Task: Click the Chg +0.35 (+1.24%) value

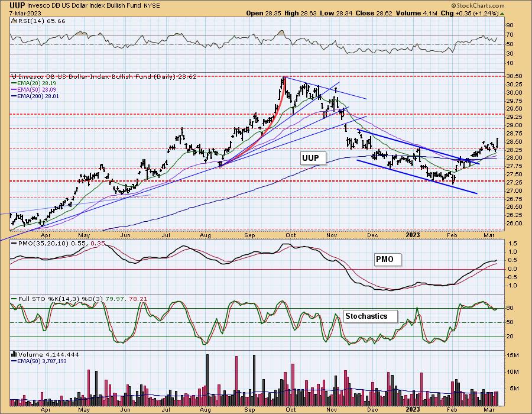Action: click(x=469, y=13)
